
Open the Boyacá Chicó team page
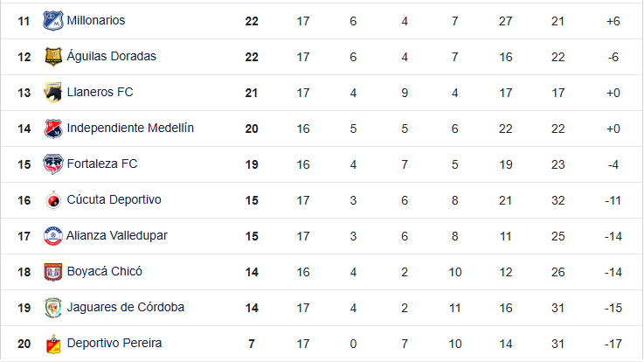(104, 272)
